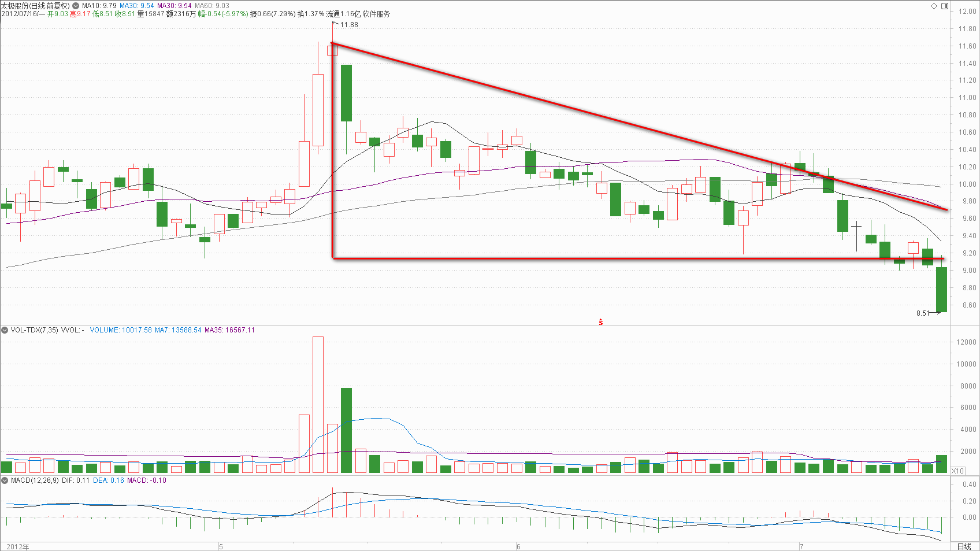Click the 10.00 price axis label

pyautogui.click(x=967, y=184)
